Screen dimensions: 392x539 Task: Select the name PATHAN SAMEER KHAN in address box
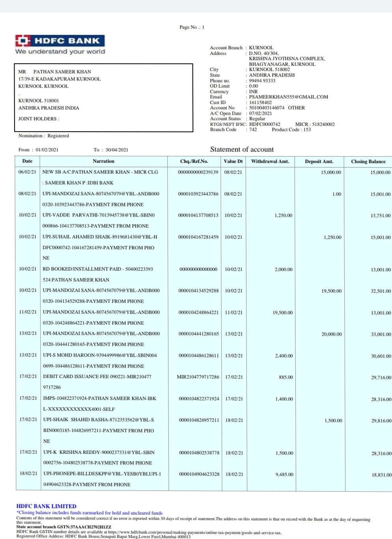coord(62,72)
